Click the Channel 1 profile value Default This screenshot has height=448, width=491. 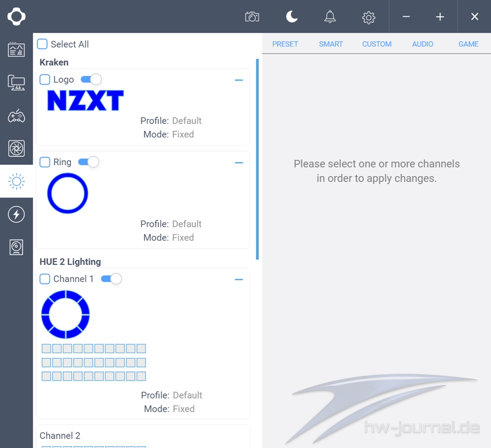pos(187,395)
